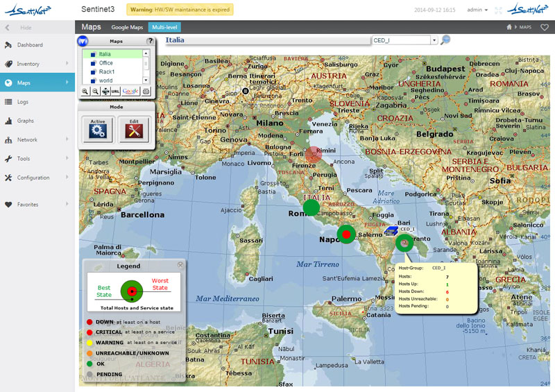Collapse the Maps panel with blue arrow icon
The width and height of the screenshot is (555, 392).
[83, 41]
